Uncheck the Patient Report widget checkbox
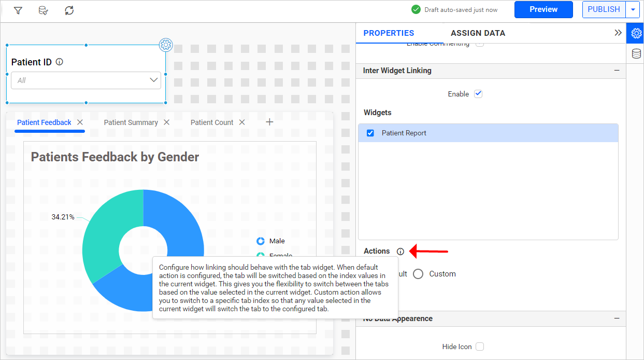Screen dimensions: 644x360 pyautogui.click(x=370, y=133)
